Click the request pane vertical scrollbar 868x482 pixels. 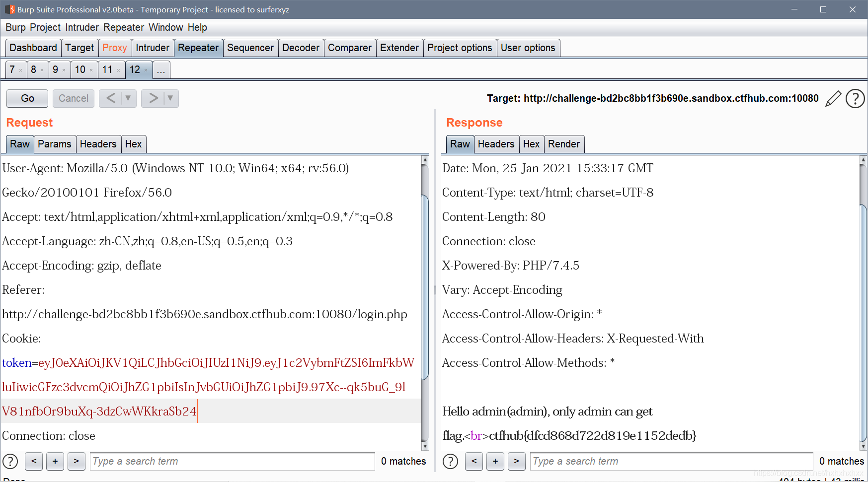pyautogui.click(x=425, y=303)
